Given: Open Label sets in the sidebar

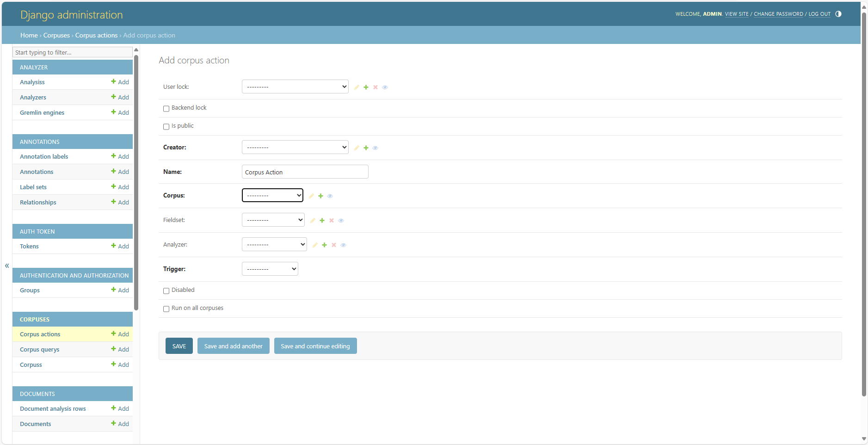Looking at the screenshot, I should click(33, 187).
